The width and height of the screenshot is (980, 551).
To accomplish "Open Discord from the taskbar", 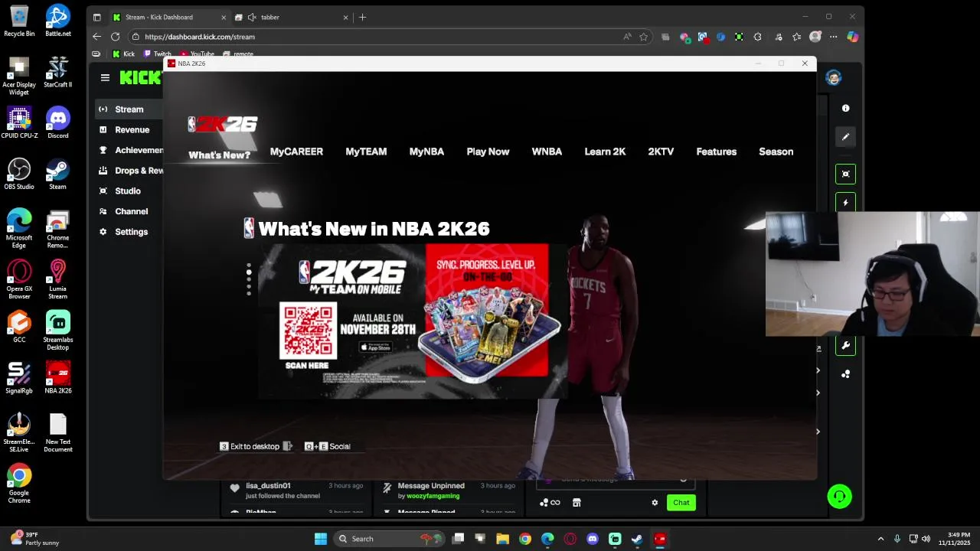I will (x=592, y=539).
